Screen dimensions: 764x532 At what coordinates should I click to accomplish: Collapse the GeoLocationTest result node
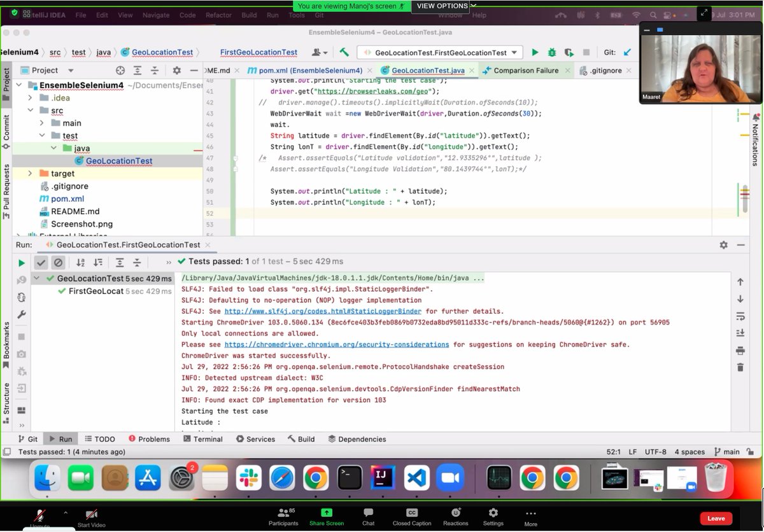pos(36,279)
